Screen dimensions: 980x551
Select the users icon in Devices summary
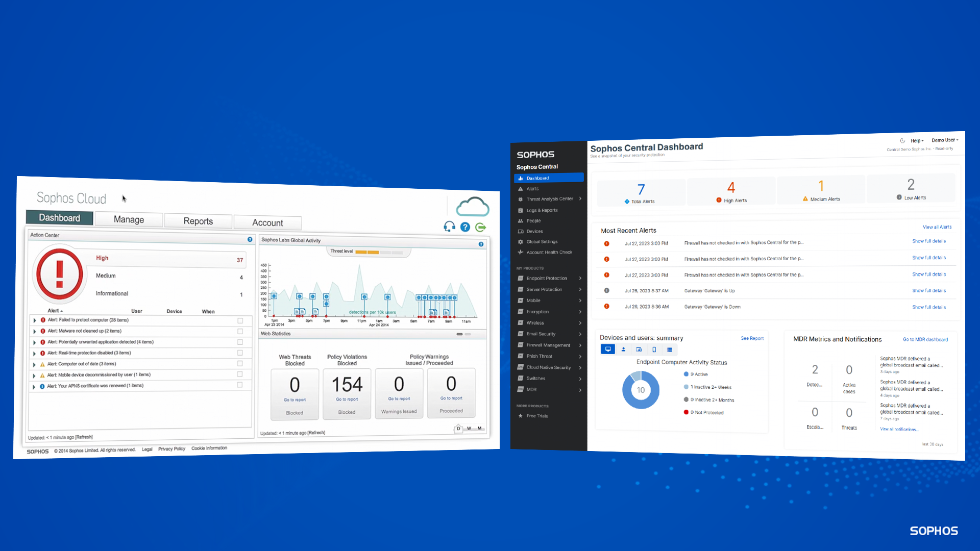click(623, 349)
